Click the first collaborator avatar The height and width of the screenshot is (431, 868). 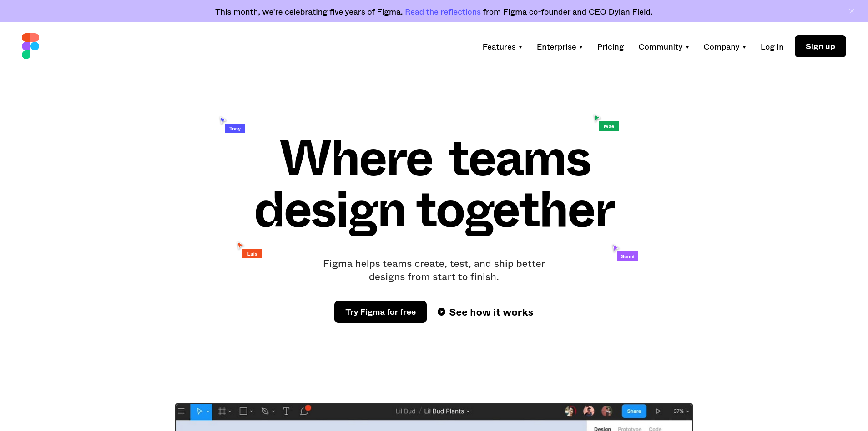click(570, 411)
